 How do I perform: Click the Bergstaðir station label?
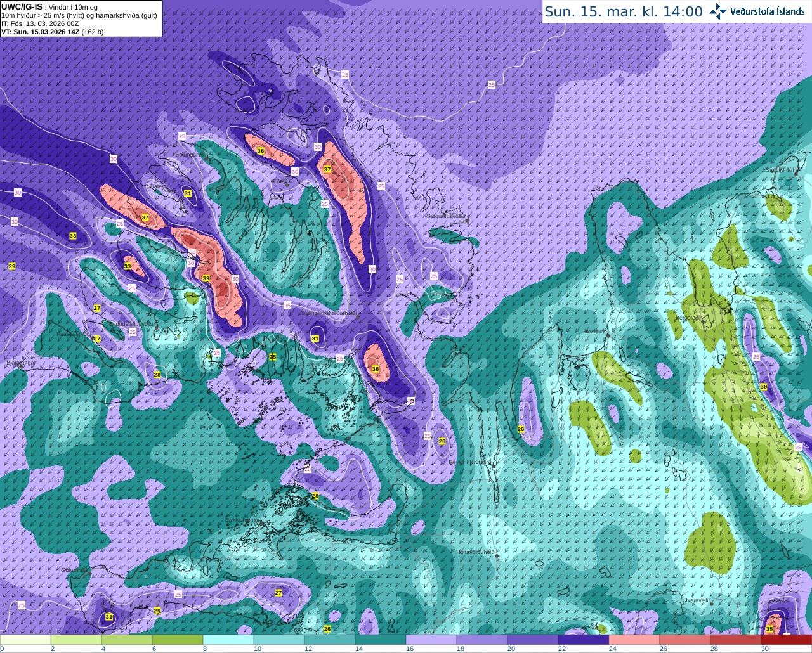click(x=689, y=318)
